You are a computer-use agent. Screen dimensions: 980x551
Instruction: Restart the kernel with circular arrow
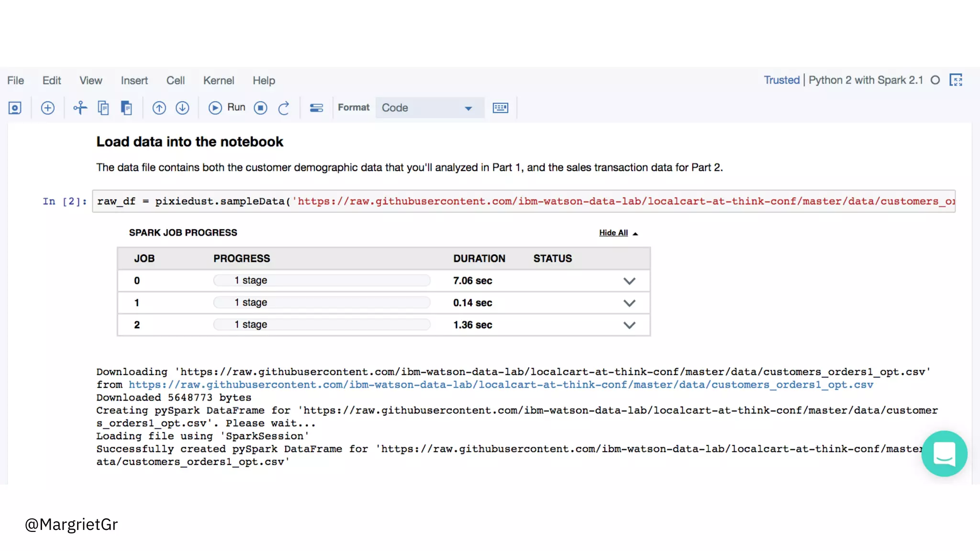coord(284,108)
